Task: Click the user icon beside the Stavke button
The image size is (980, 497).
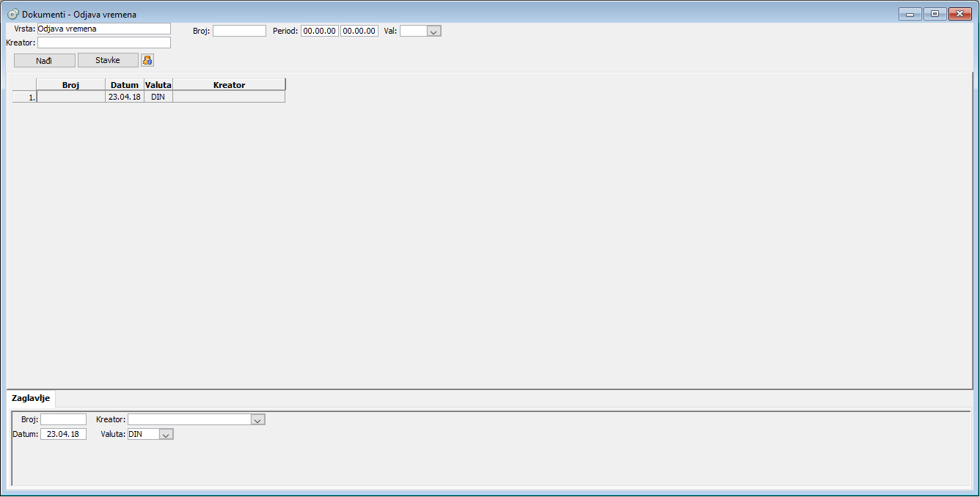Action: coord(147,60)
